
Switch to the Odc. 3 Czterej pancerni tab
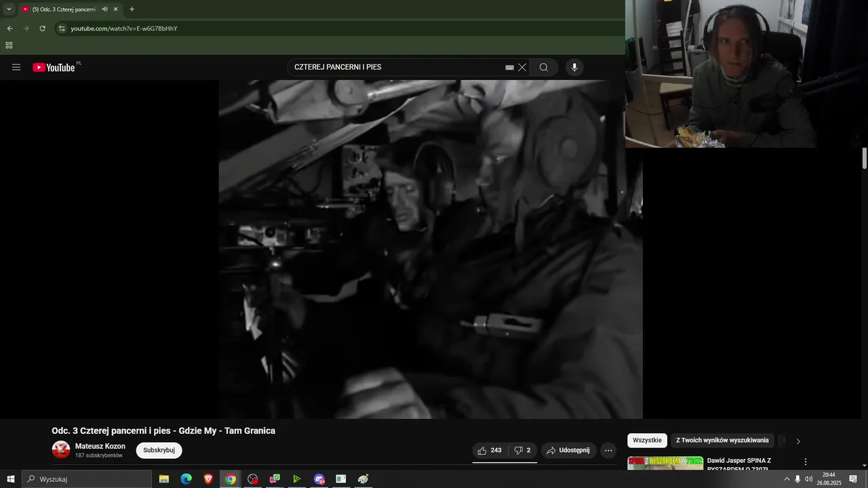click(x=64, y=9)
